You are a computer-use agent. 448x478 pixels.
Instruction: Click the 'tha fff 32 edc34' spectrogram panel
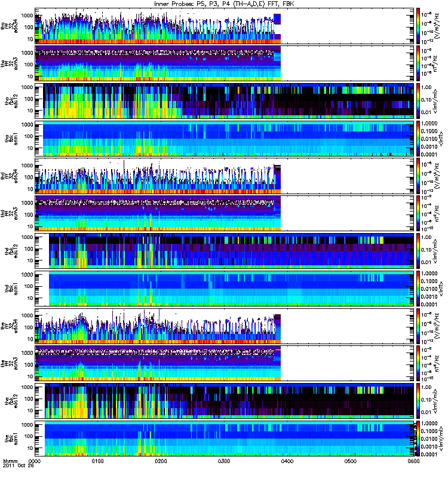point(225,26)
